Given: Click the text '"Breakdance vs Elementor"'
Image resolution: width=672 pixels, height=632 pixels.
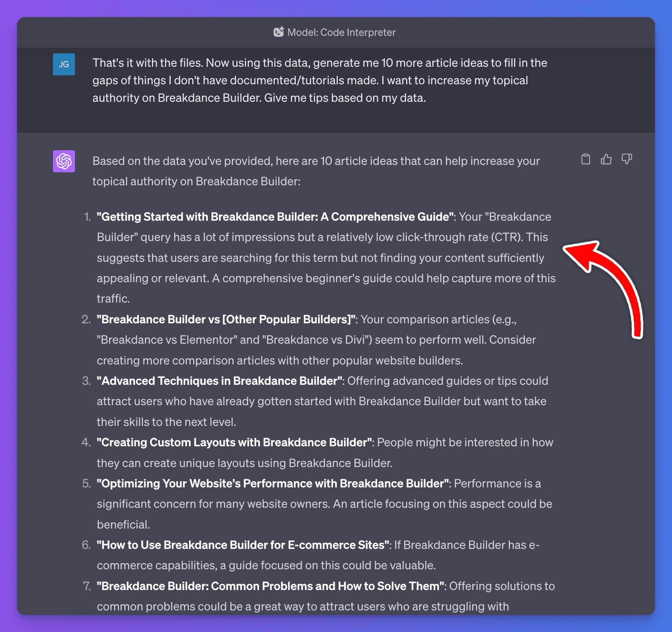Looking at the screenshot, I should (167, 340).
